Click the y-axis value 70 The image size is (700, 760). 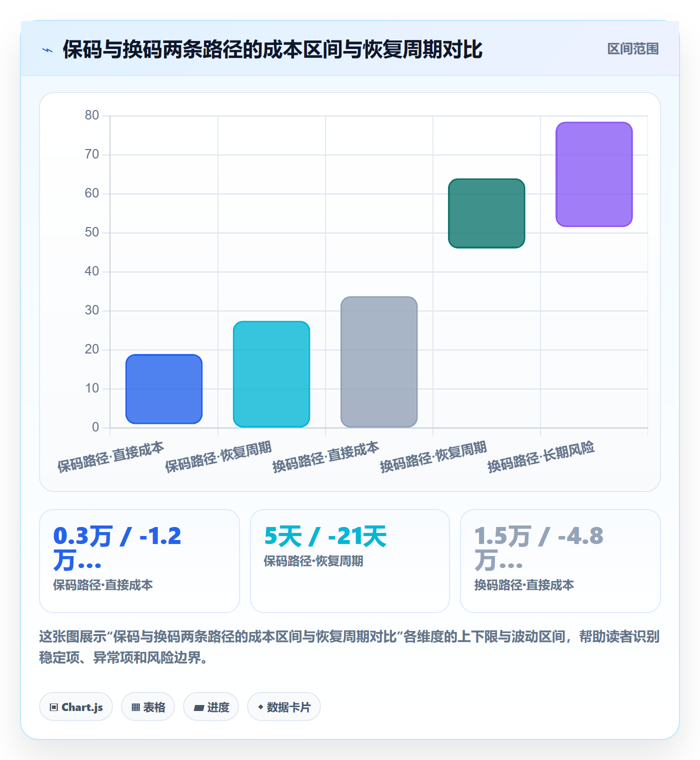tap(92, 154)
